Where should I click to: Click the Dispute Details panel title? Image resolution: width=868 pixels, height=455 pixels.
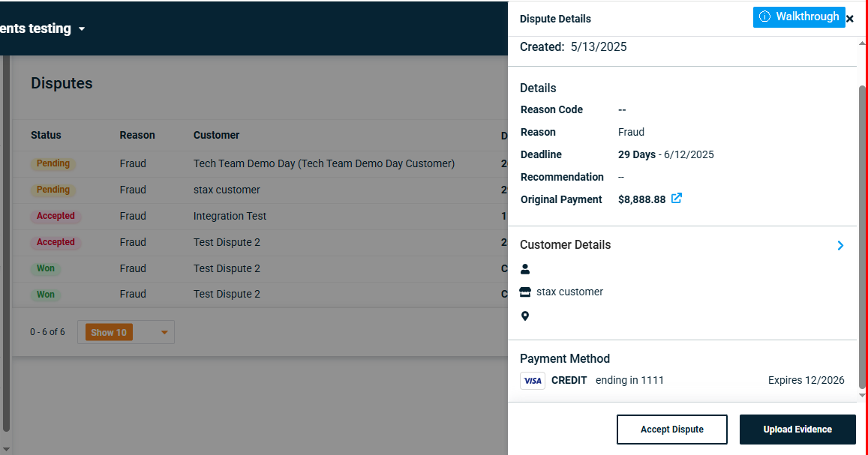pyautogui.click(x=555, y=19)
